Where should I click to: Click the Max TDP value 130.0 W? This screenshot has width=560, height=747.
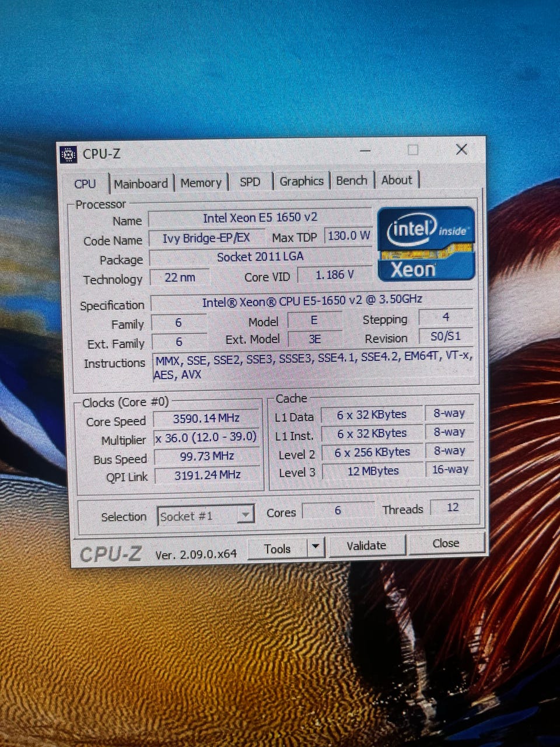(349, 236)
